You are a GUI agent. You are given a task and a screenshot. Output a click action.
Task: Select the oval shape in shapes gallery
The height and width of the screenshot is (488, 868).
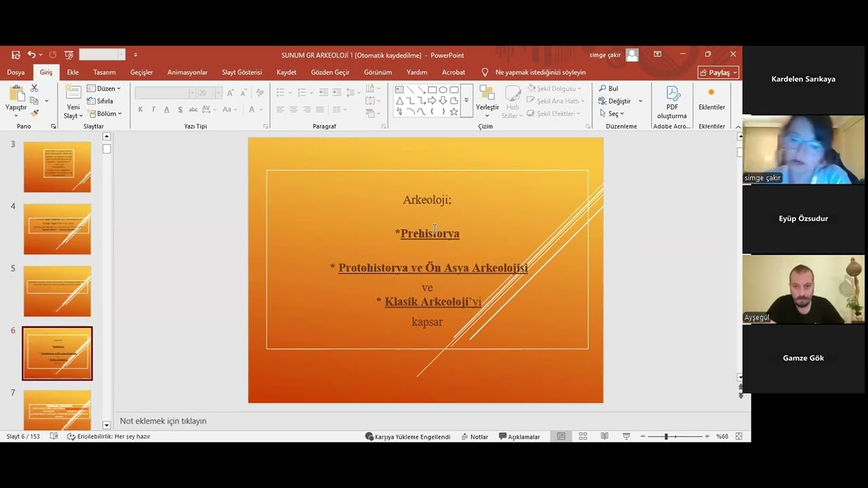pos(443,89)
